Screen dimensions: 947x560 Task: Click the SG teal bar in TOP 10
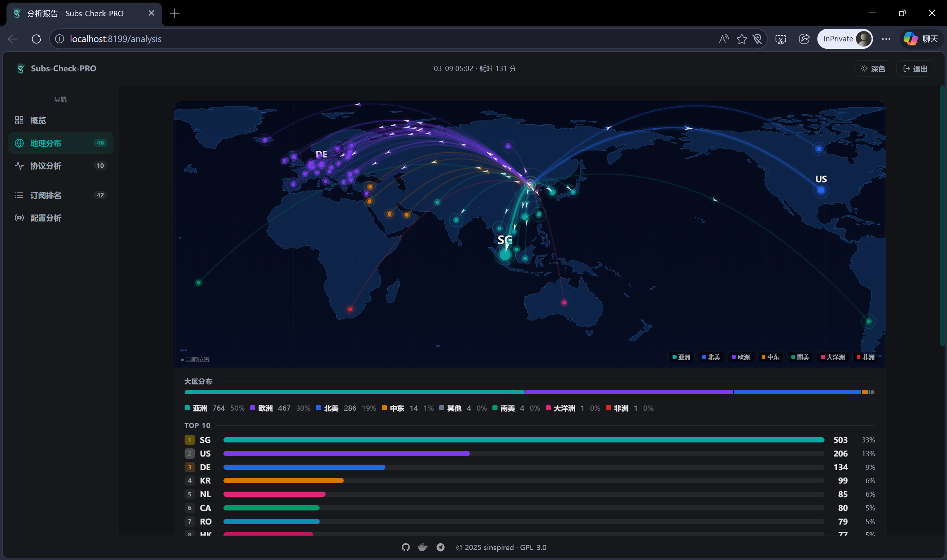(523, 440)
